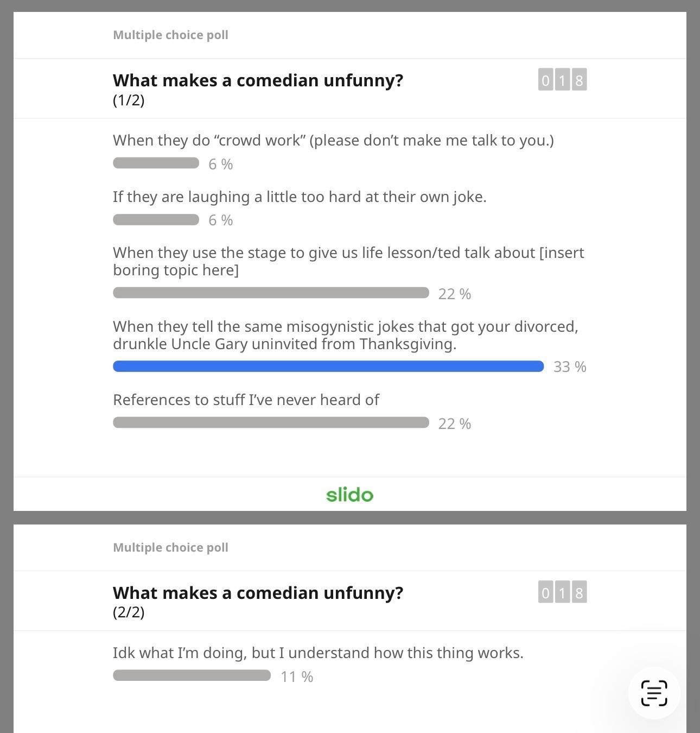
Task: Choose "References to stuff I've never heard of"
Action: 246,400
